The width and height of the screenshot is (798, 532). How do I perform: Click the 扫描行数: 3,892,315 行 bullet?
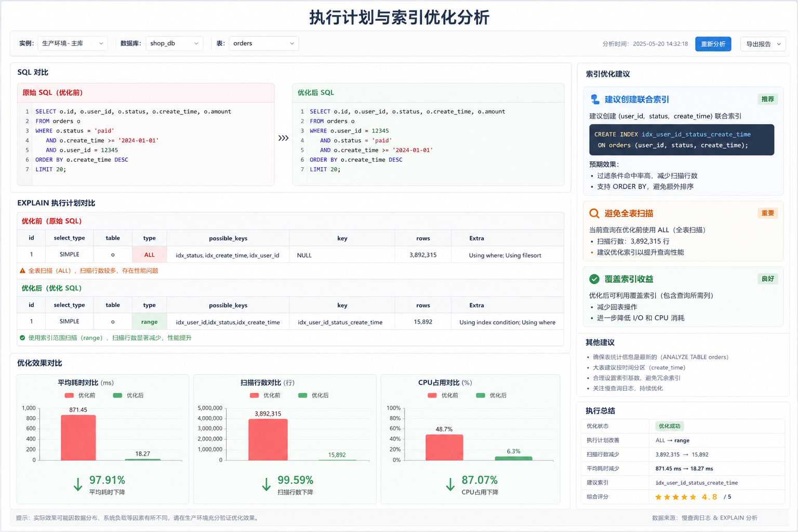point(633,241)
